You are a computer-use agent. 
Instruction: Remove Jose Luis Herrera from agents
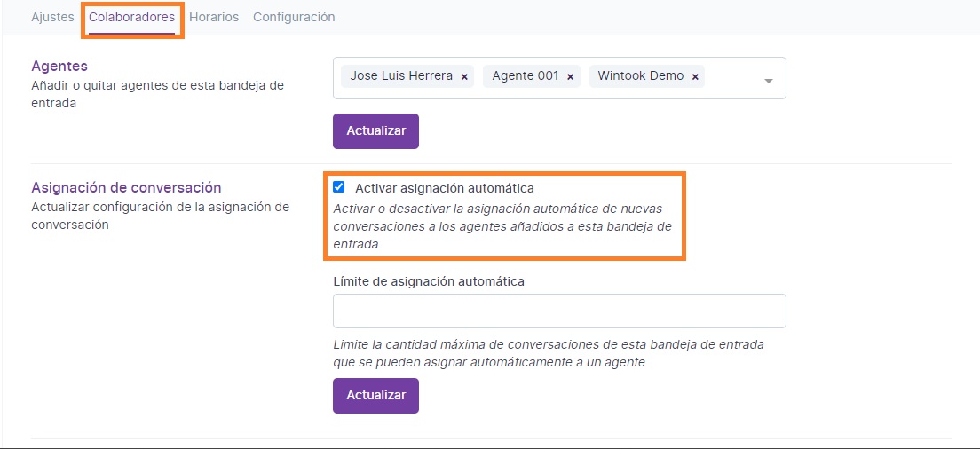pyautogui.click(x=464, y=77)
